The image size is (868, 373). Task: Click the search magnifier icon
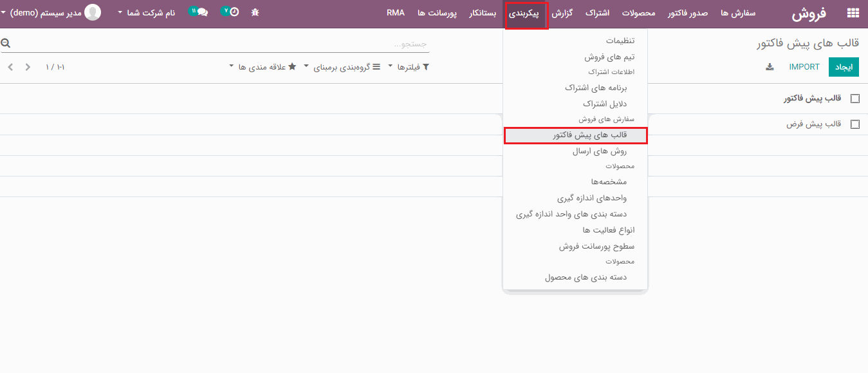click(x=6, y=42)
